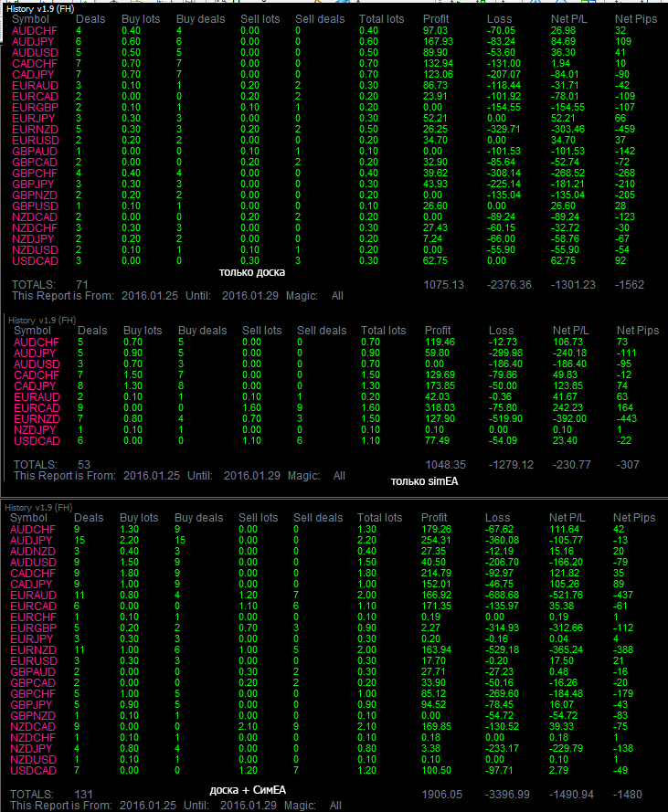Click AUDCHF profit value 179.26
668x812 pixels.
click(437, 529)
